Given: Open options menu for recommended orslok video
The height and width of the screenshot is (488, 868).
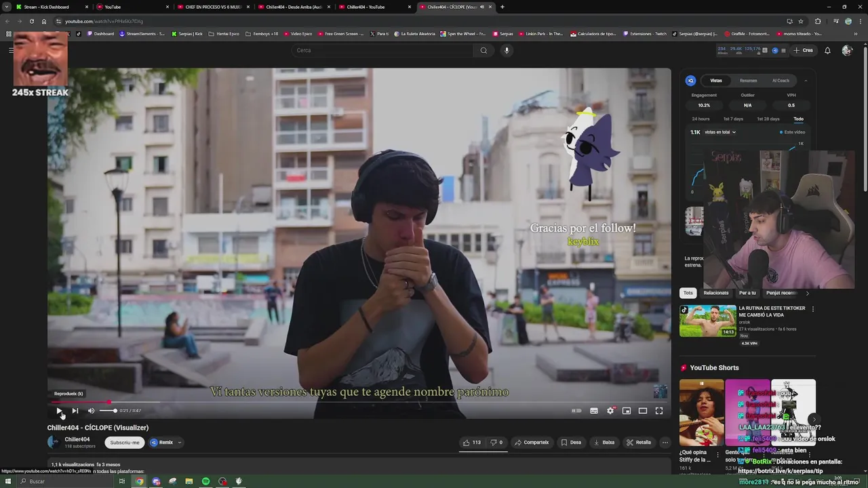Looking at the screenshot, I should [x=813, y=309].
